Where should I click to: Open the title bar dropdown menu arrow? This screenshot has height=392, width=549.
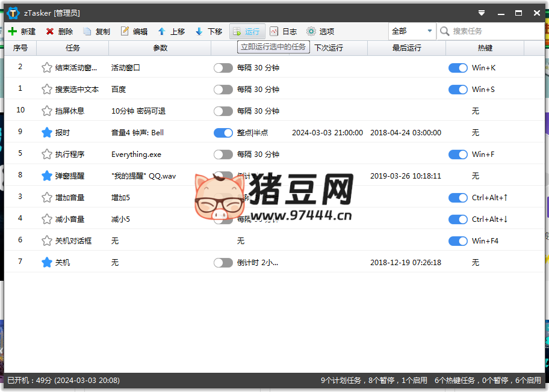pos(482,13)
